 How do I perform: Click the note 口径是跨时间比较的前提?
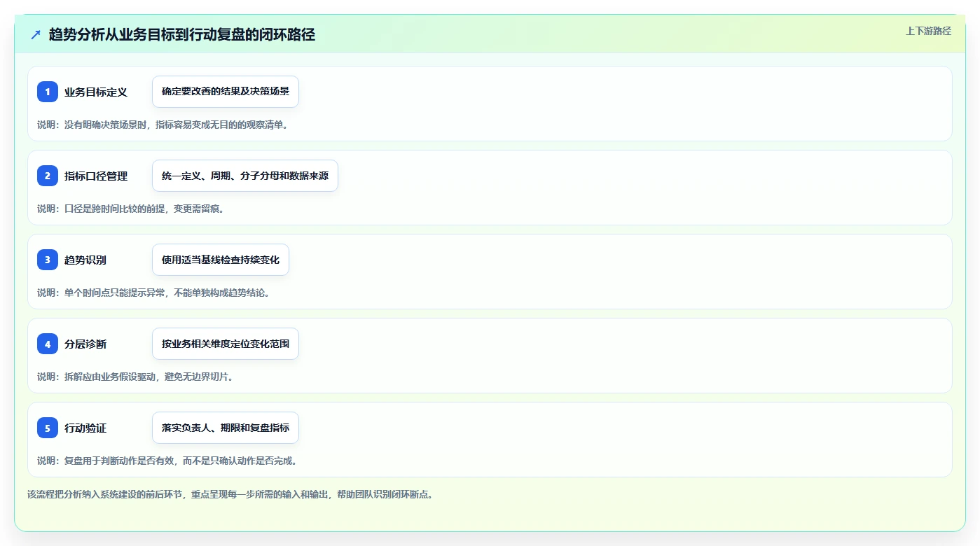[x=130, y=209]
